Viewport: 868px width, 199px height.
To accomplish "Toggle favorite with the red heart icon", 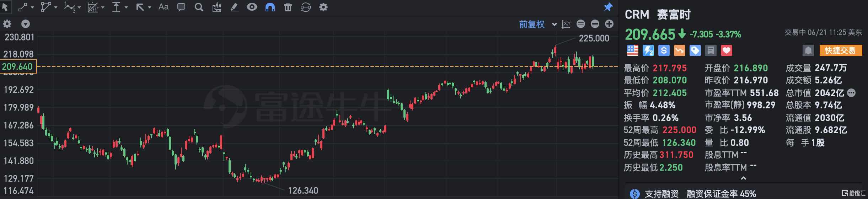I will (726, 50).
